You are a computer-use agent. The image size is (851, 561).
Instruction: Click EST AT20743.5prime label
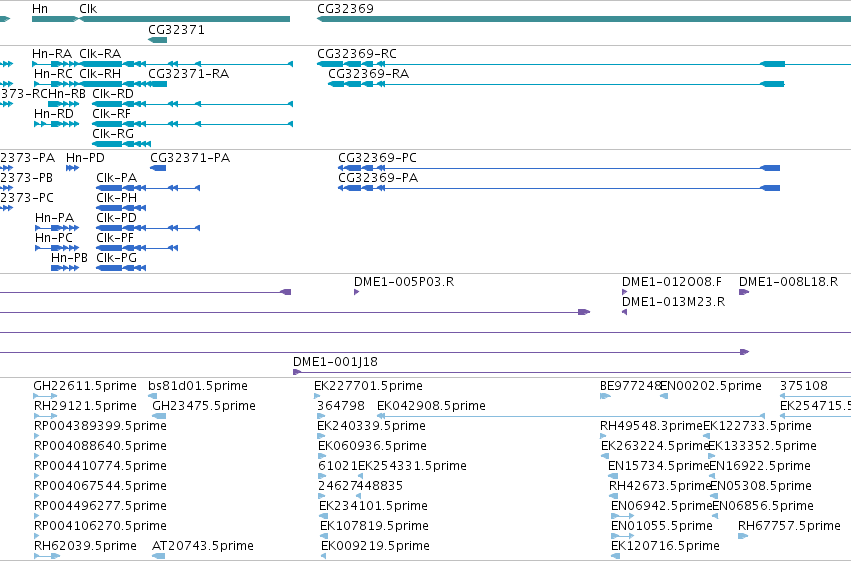tap(203, 546)
